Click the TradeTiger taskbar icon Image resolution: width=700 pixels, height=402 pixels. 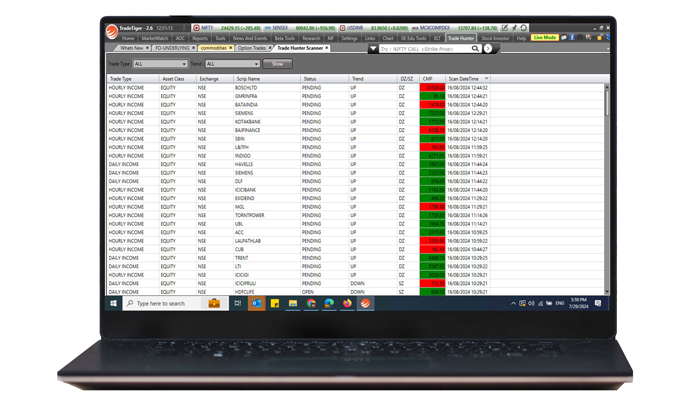[365, 303]
